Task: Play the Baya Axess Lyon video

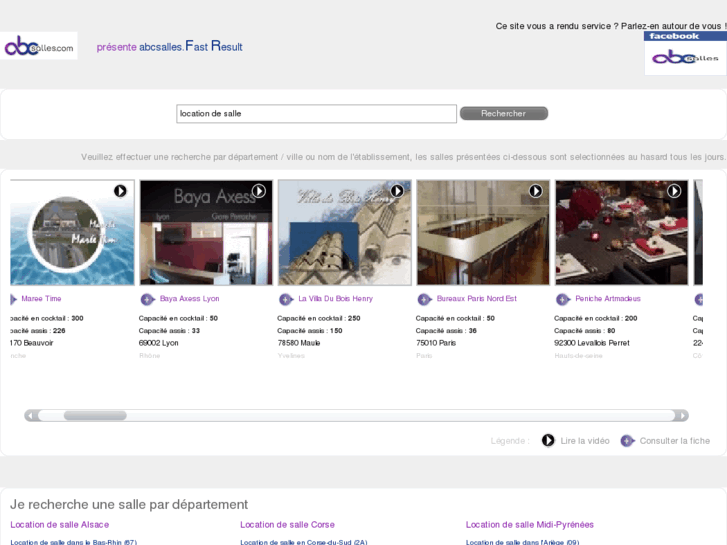Action: point(259,191)
